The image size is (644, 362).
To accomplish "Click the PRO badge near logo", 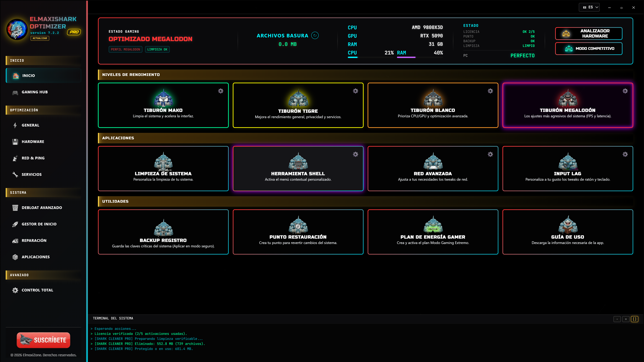I will click(74, 32).
